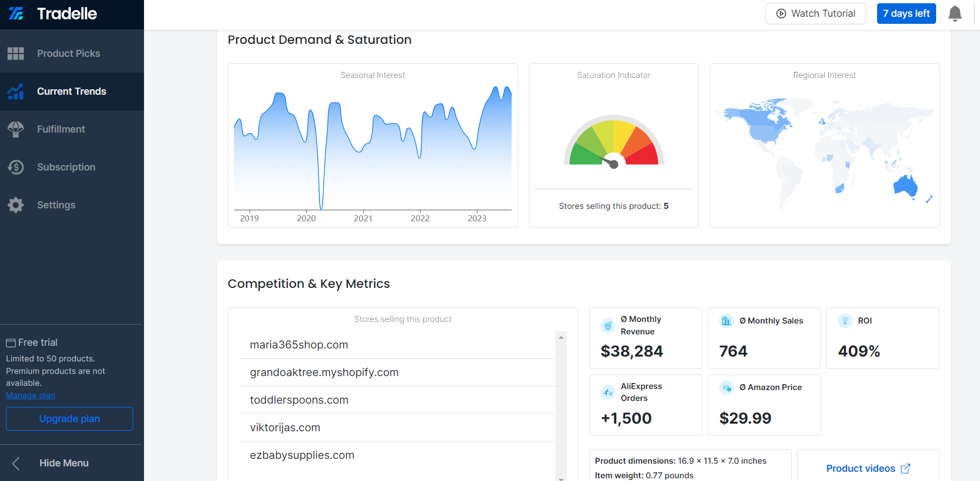Click the notification bell icon
Viewport: 980px width, 481px height.
click(x=955, y=14)
